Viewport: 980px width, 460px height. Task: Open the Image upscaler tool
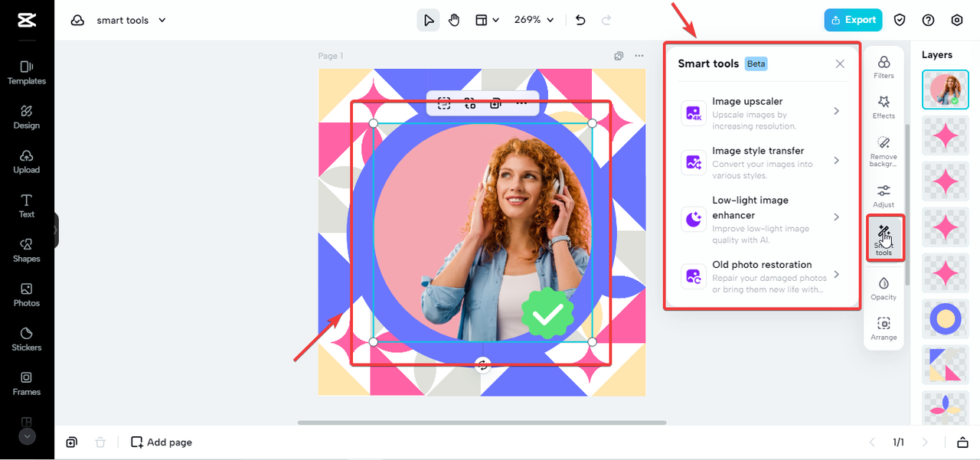(763, 113)
